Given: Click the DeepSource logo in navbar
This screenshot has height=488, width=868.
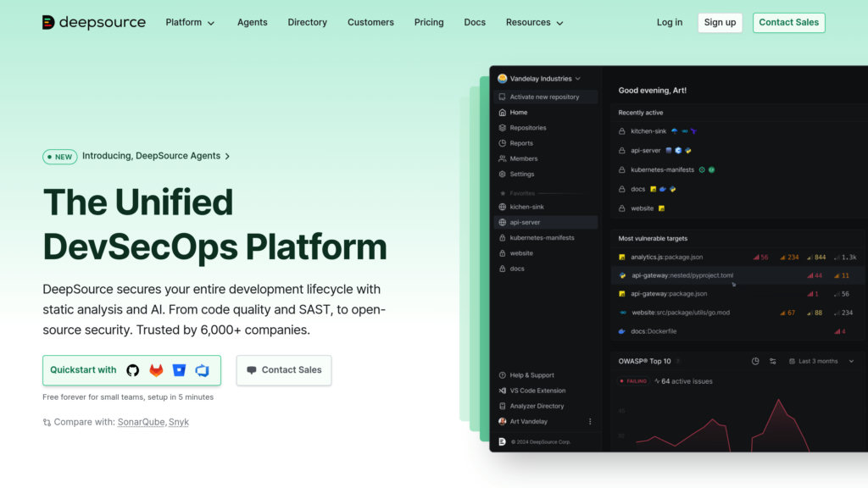Looking at the screenshot, I should (94, 23).
